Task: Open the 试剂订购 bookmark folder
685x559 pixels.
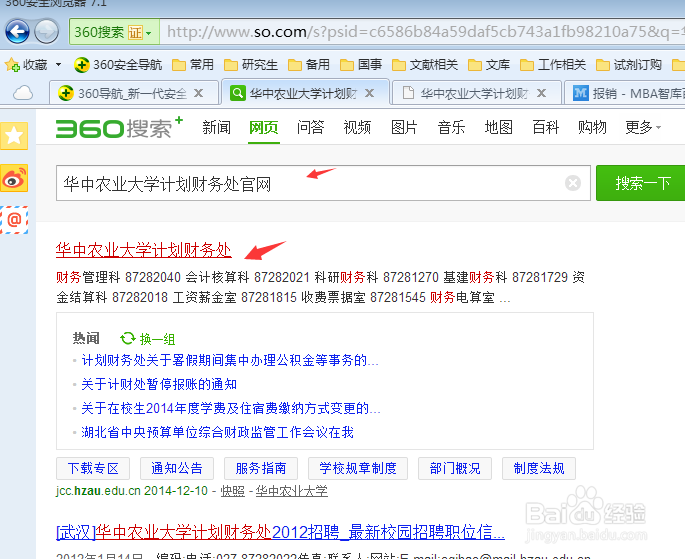Action: click(629, 65)
